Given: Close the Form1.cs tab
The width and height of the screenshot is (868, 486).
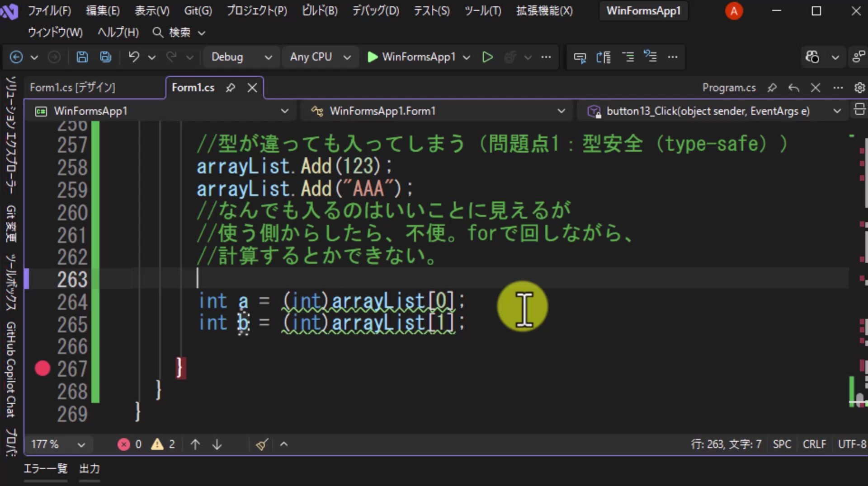Looking at the screenshot, I should tap(252, 88).
